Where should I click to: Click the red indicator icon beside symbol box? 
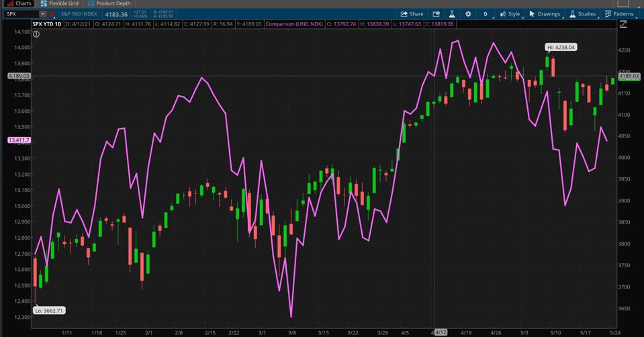point(52,13)
